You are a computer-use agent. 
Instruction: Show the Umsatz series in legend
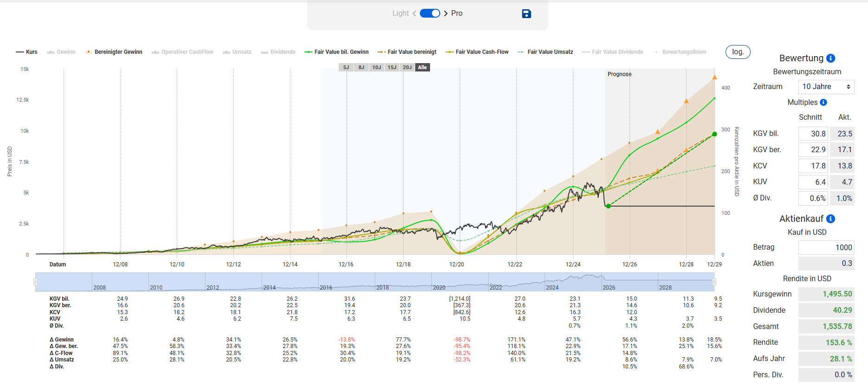tap(237, 52)
